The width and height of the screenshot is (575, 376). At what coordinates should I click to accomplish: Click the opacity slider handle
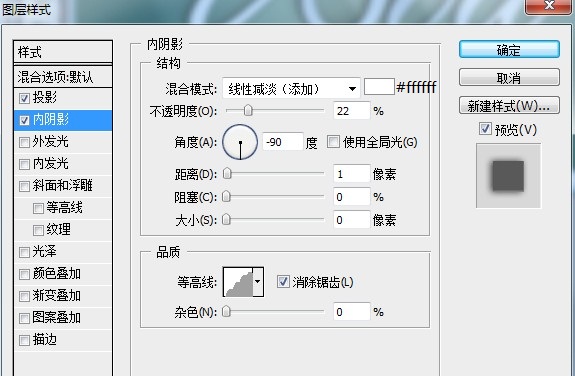coord(248,110)
